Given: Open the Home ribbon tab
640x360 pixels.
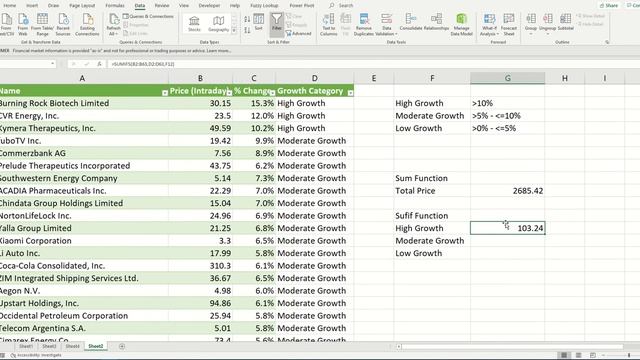Looking at the screenshot, I should pyautogui.click(x=10, y=5).
